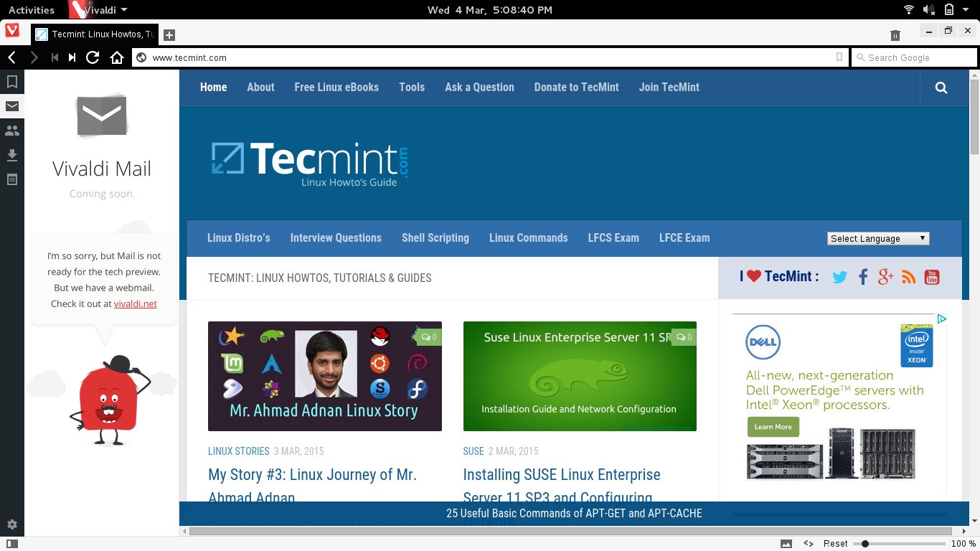This screenshot has height=551, width=980.
Task: Visit TecMint's Twitter page
Action: pos(840,277)
